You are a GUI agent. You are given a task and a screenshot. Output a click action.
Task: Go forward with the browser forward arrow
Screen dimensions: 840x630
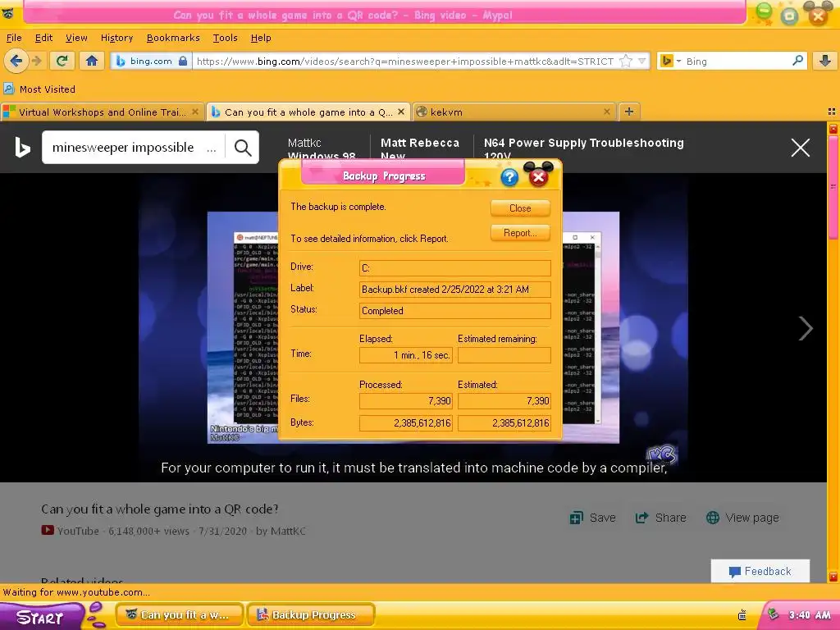point(37,61)
